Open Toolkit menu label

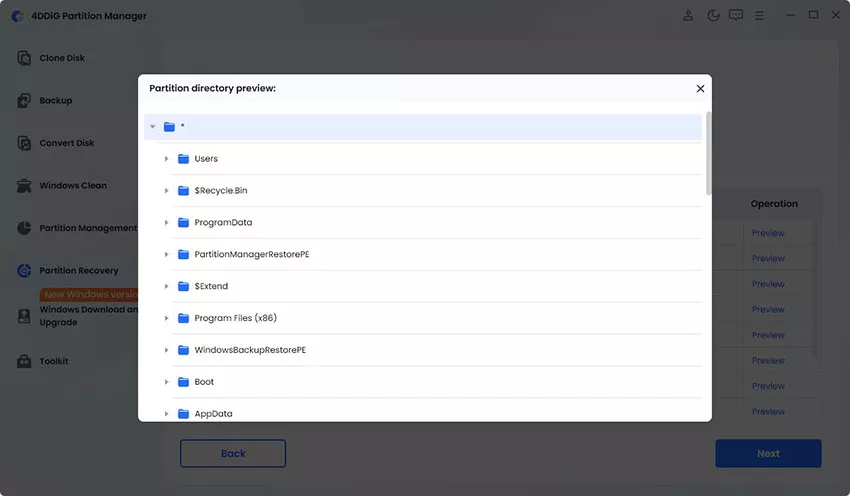pyautogui.click(x=54, y=361)
